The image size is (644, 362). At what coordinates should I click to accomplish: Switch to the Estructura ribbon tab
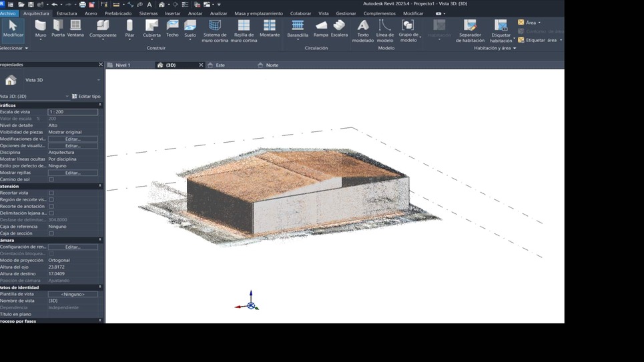pos(67,13)
